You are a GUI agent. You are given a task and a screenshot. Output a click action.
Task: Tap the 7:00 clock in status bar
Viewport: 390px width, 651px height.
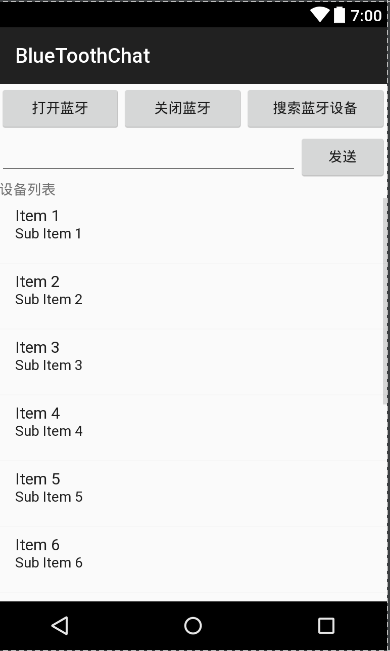click(x=366, y=16)
